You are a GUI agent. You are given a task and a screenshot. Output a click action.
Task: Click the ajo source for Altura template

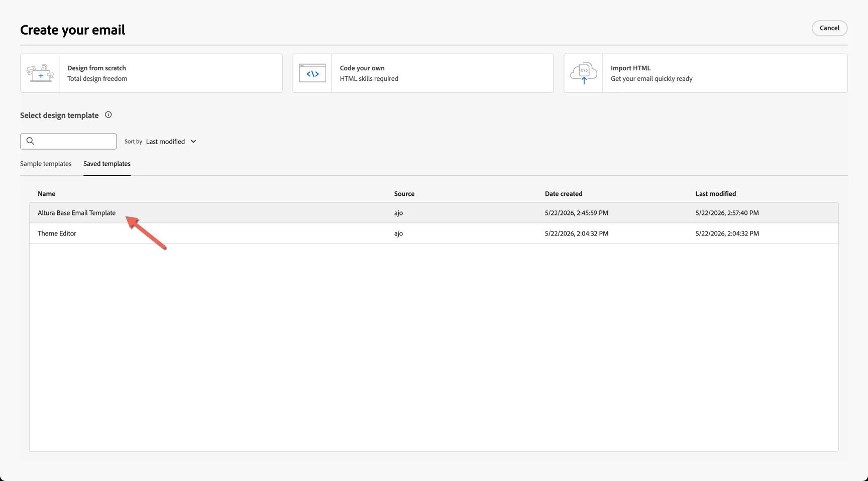[398, 213]
